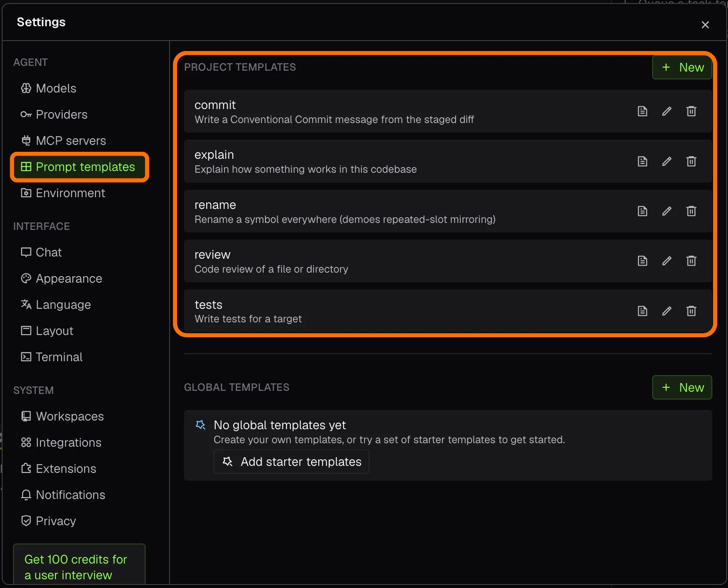Viewport: 728px width, 588px height.
Task: View the explain template file
Action: (642, 161)
